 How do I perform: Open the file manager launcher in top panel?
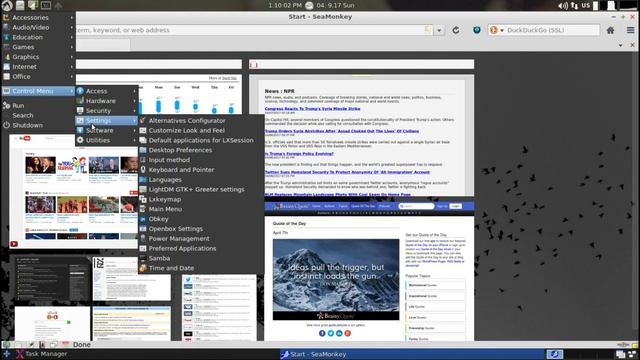20,5
